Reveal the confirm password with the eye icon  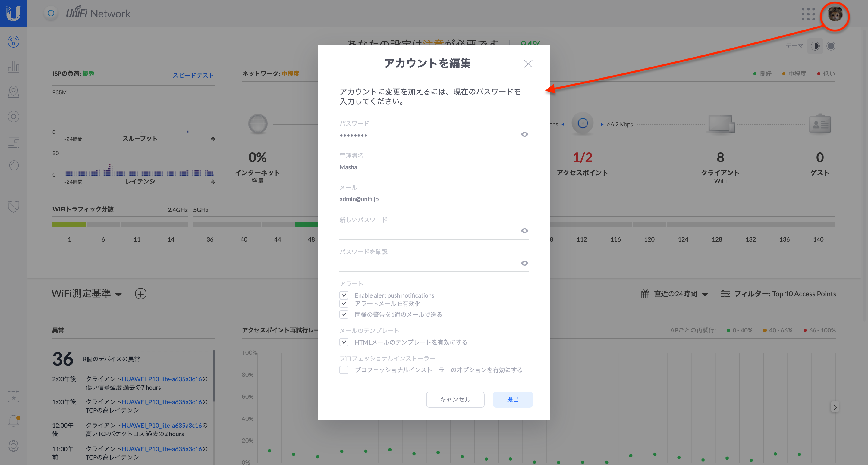[x=524, y=263]
